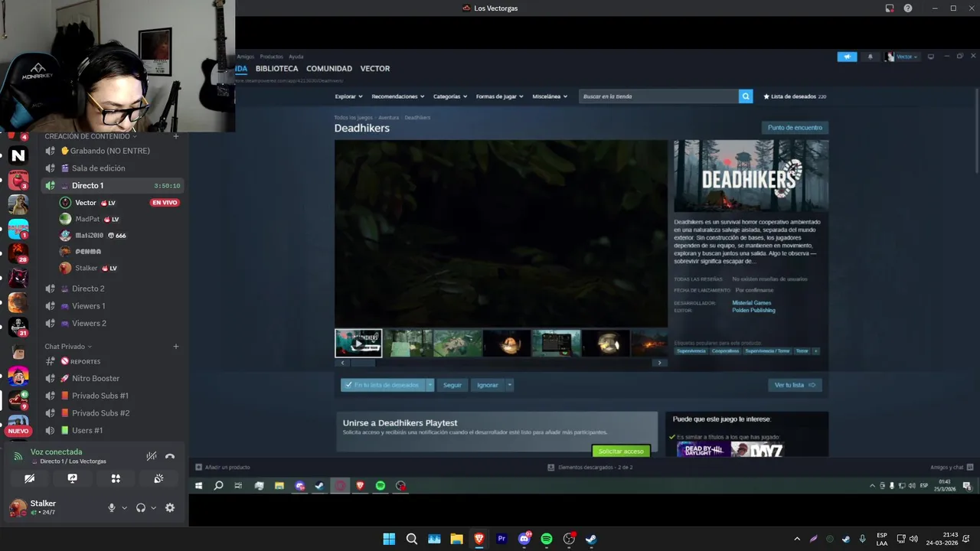Image resolution: width=980 pixels, height=551 pixels.
Task: Collapse the Creación de Contenido category
Action: (x=90, y=136)
